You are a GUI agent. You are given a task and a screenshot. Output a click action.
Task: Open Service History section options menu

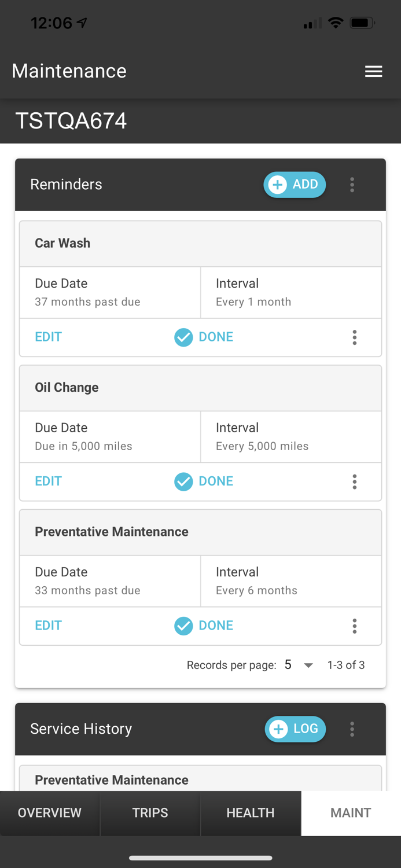[352, 729]
